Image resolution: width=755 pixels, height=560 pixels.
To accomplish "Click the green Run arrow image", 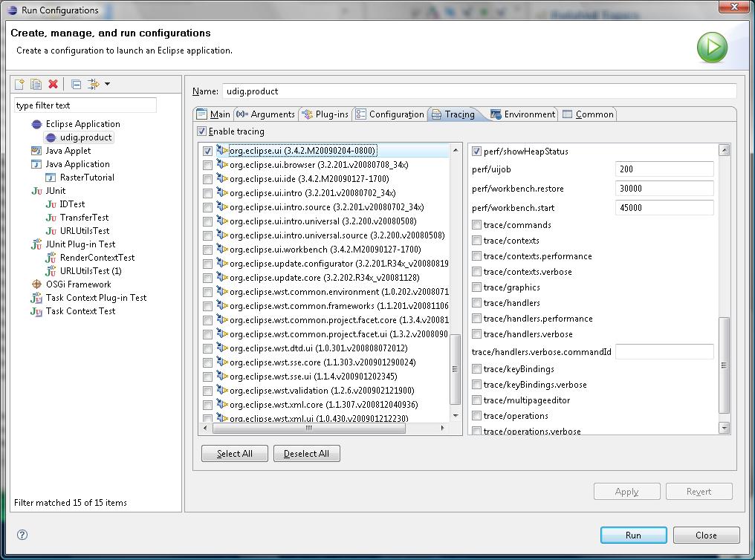I will pos(712,47).
